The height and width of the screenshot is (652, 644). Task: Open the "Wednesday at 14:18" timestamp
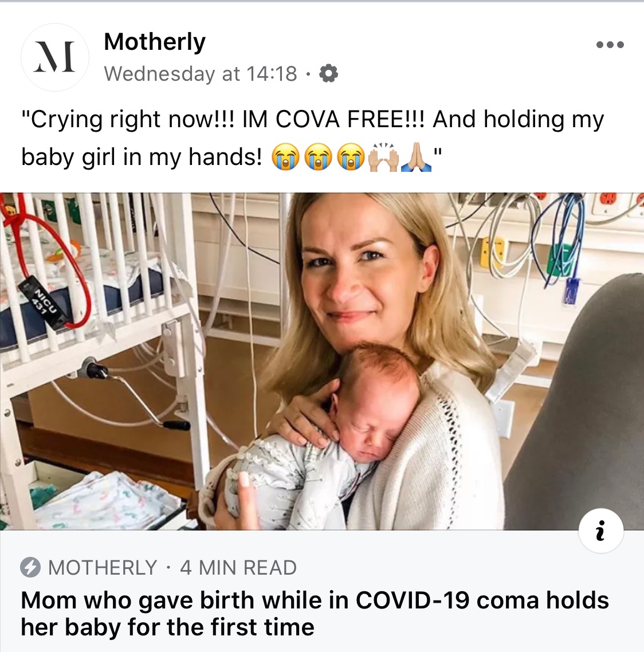tap(201, 74)
